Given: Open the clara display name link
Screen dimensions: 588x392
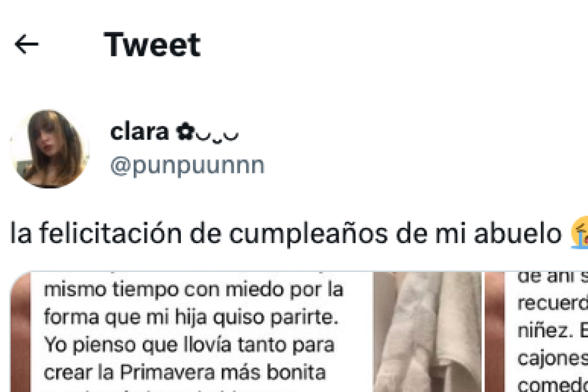Looking at the screenshot, I should click(139, 132).
